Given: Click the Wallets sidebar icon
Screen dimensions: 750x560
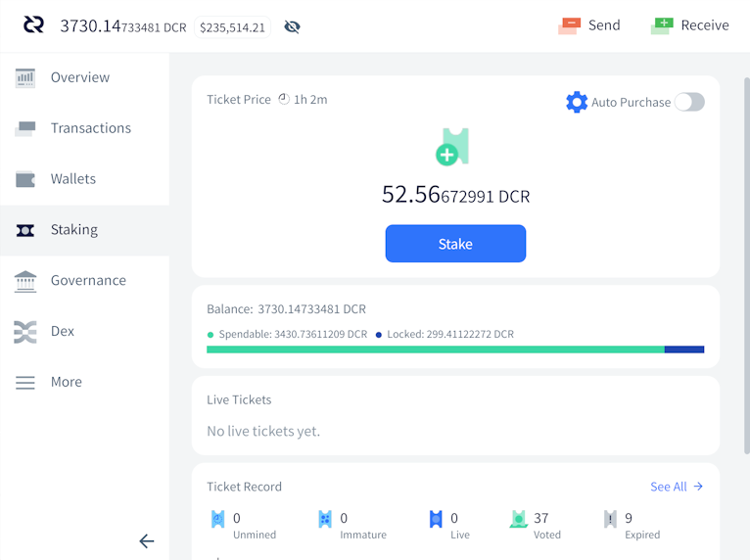Looking at the screenshot, I should [x=24, y=179].
